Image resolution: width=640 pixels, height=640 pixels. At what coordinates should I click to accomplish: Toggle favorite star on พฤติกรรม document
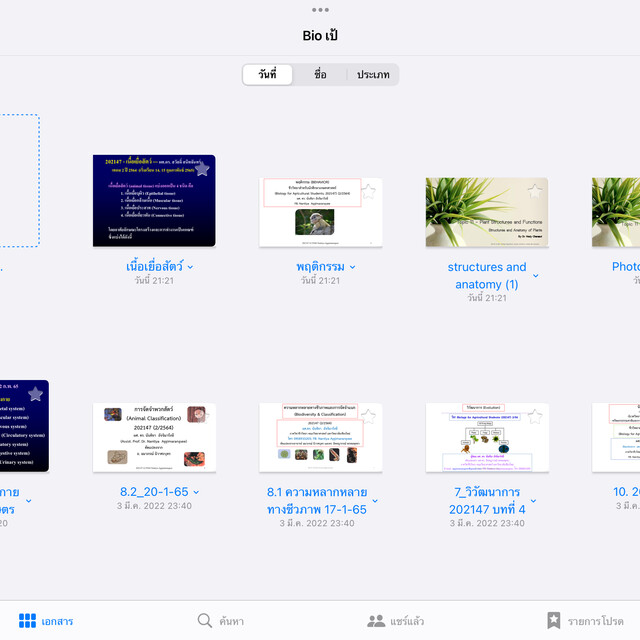[x=367, y=191]
